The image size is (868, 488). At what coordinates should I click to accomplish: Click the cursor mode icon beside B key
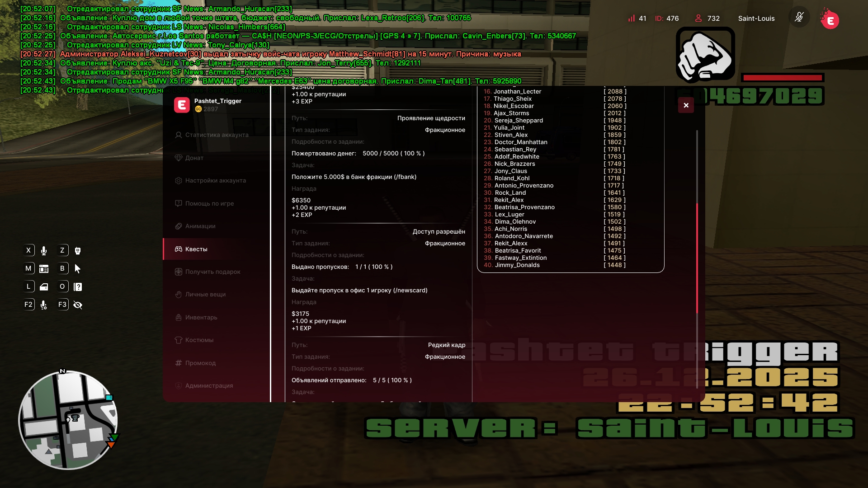pyautogui.click(x=78, y=269)
